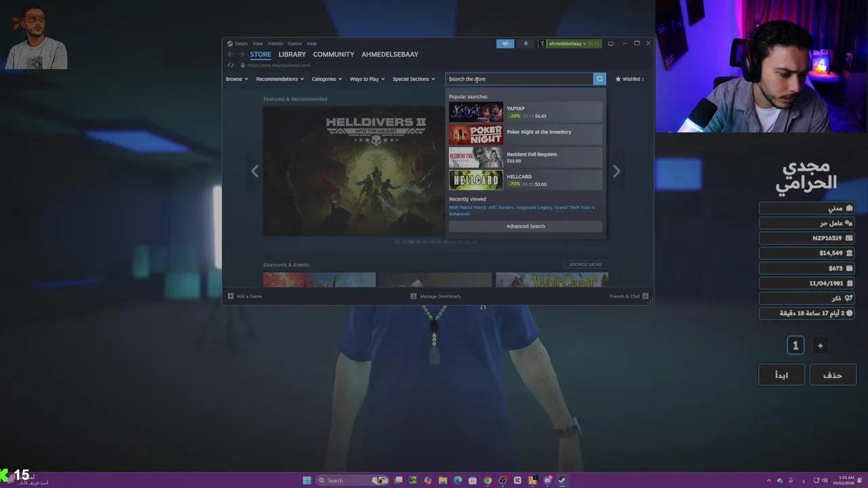Expand the Categories dropdown

click(327, 79)
